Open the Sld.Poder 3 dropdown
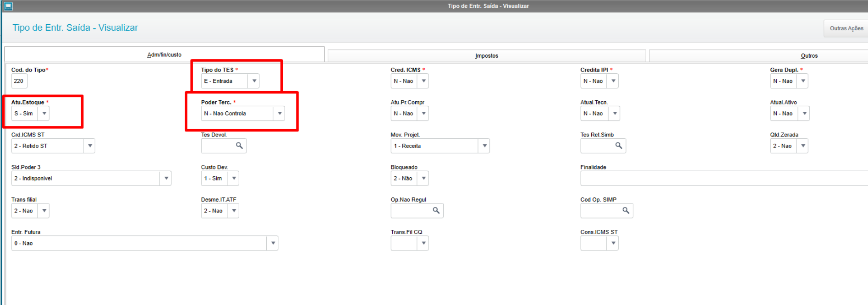 point(166,179)
